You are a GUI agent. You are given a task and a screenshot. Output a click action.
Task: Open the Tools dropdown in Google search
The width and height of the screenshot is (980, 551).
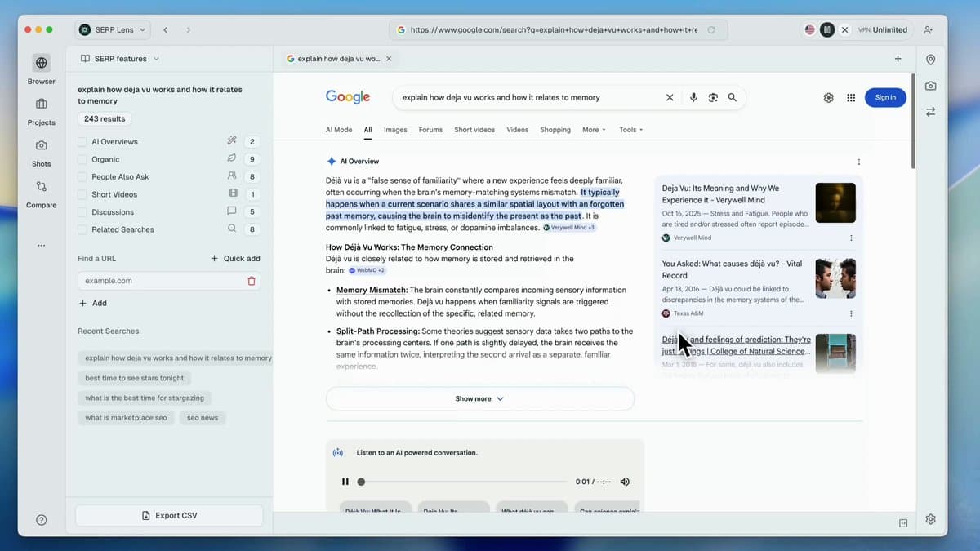[628, 129]
